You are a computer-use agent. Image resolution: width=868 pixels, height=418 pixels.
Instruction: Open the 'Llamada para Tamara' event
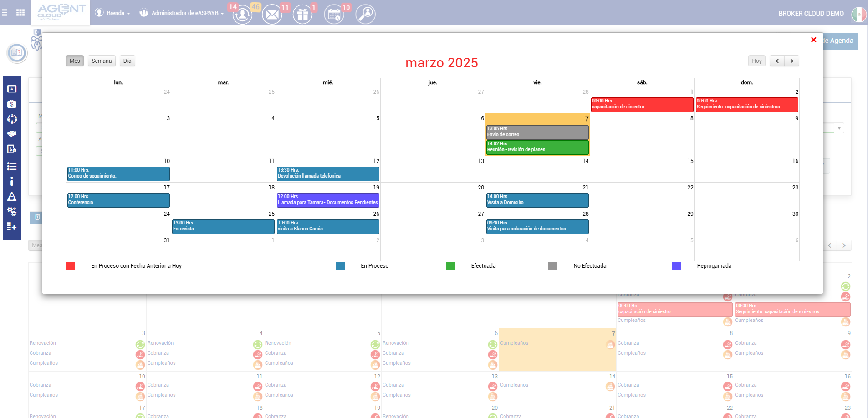pos(328,200)
